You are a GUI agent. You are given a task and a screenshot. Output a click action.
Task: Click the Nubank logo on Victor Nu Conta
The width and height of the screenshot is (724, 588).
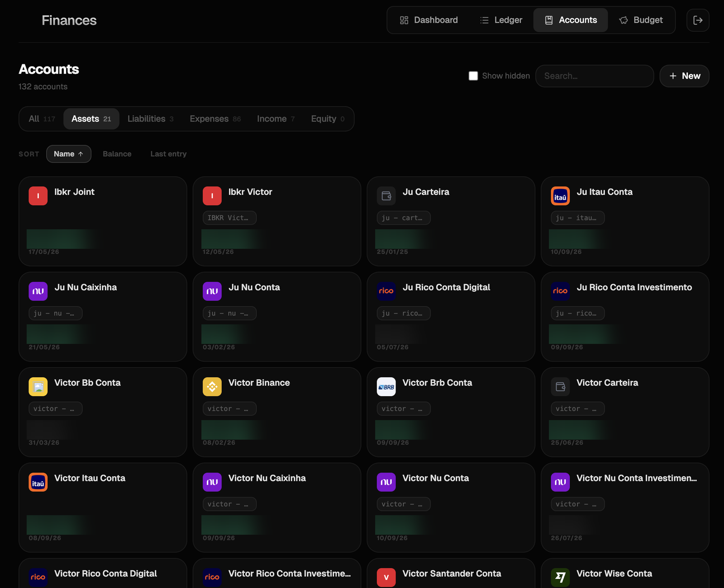pyautogui.click(x=386, y=482)
